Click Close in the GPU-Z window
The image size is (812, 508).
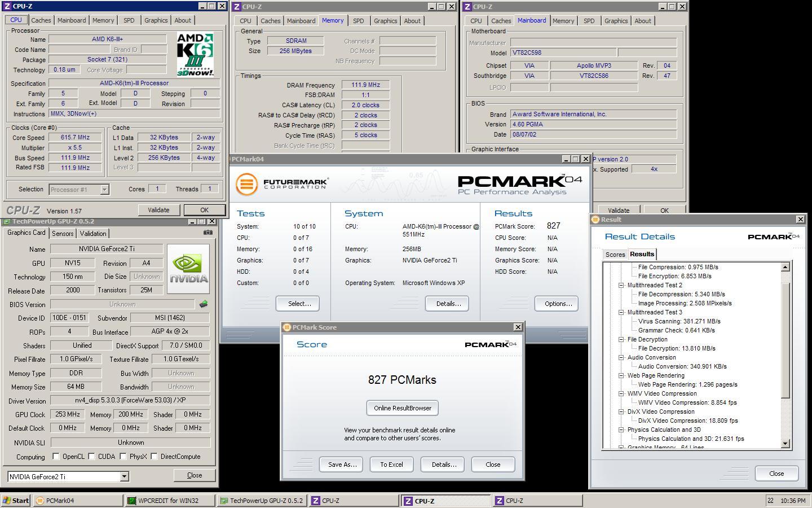point(195,475)
